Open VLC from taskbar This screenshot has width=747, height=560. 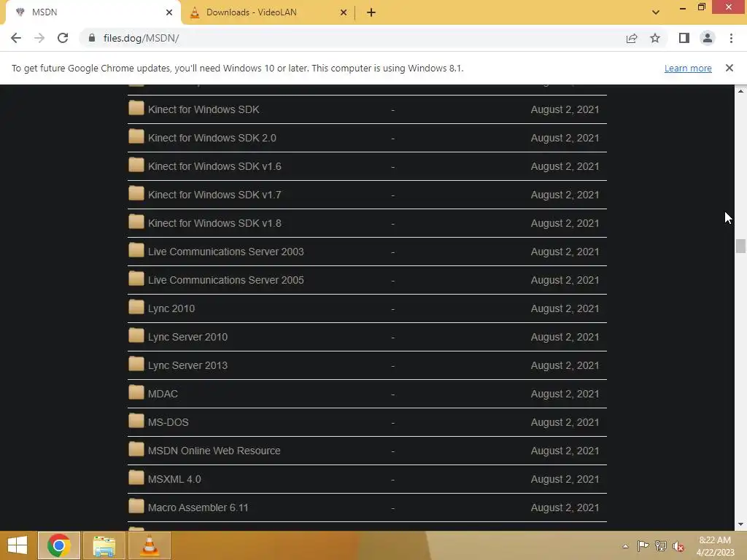click(x=150, y=545)
